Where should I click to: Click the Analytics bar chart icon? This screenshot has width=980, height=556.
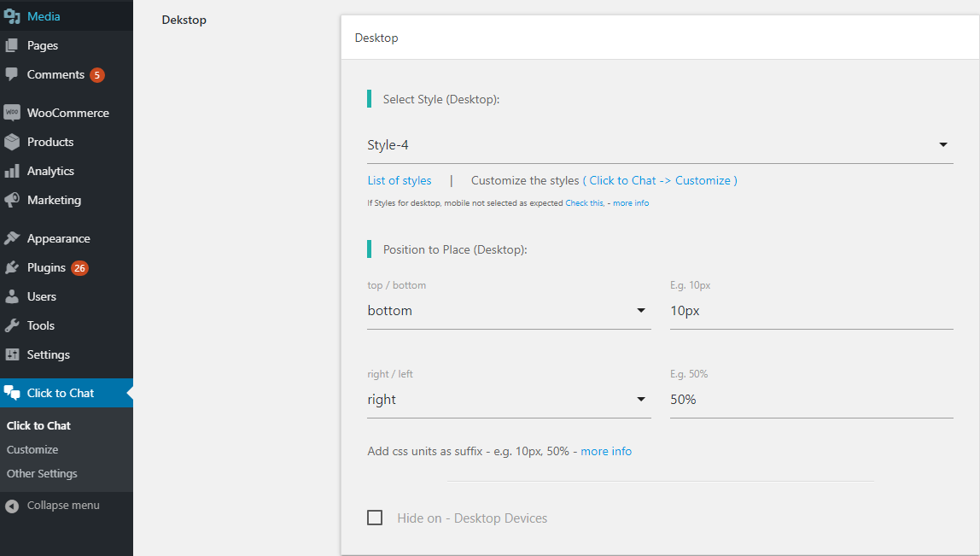coord(12,172)
